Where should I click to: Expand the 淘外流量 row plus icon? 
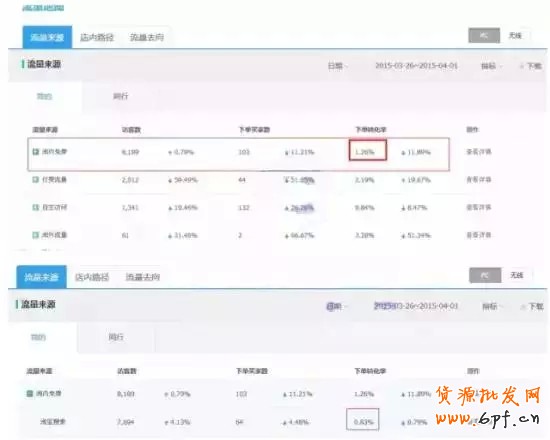tap(35, 235)
